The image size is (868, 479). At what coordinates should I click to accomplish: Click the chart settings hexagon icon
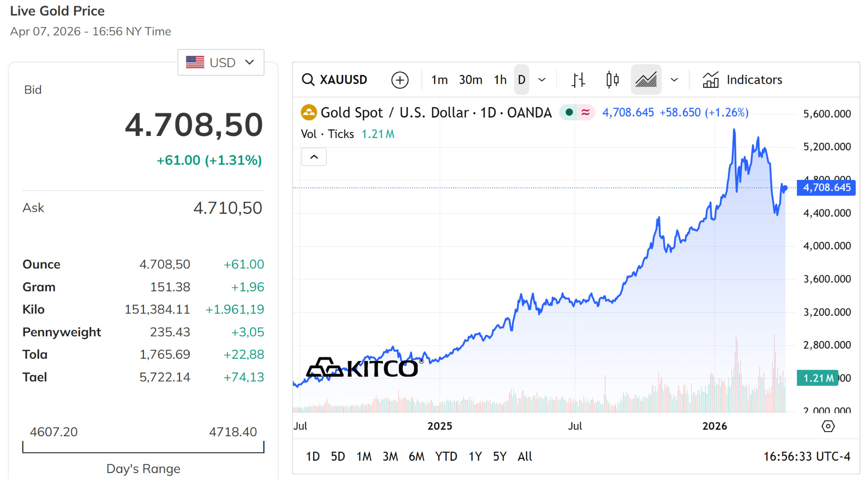[828, 426]
